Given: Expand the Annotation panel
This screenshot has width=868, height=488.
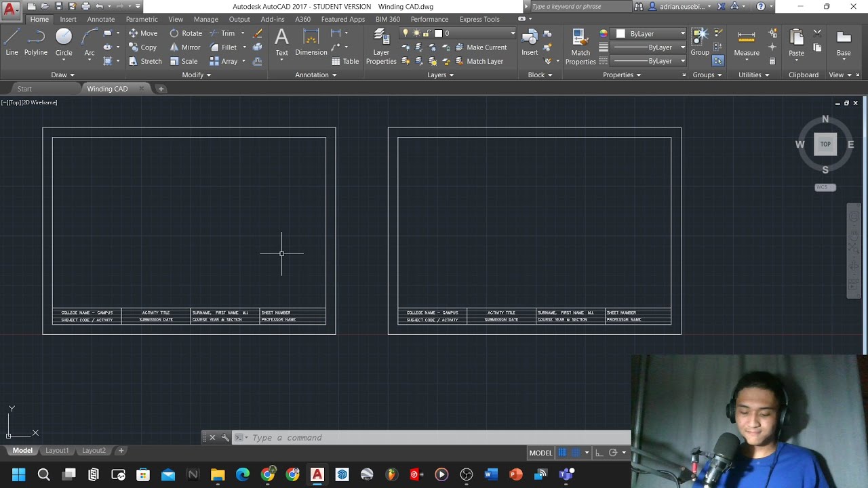Looking at the screenshot, I should (316, 75).
